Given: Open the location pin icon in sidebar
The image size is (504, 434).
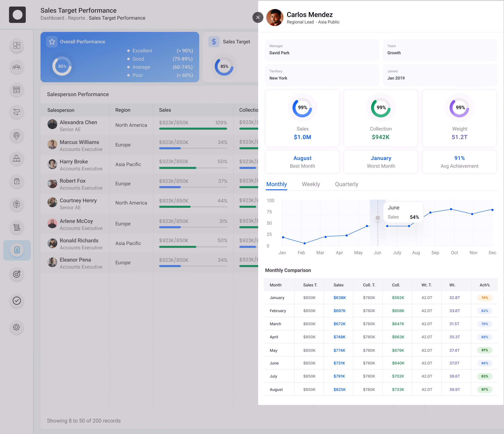Looking at the screenshot, I should pyautogui.click(x=17, y=136).
